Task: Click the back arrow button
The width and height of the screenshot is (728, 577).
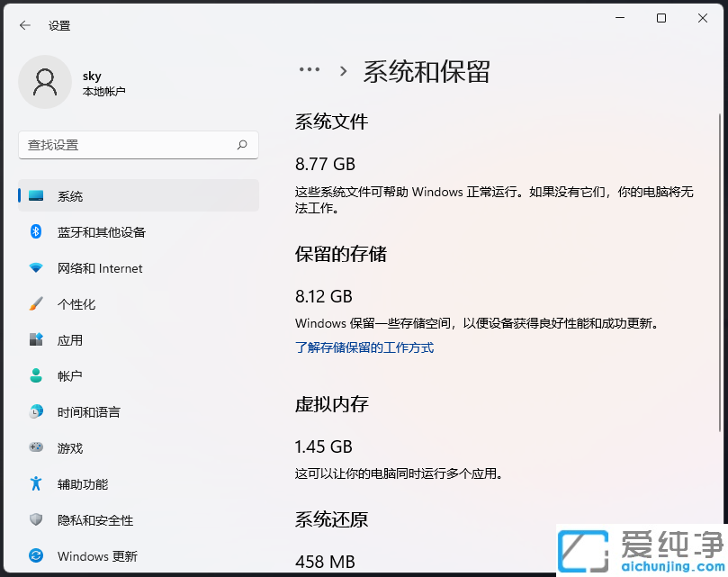Action: click(x=24, y=25)
